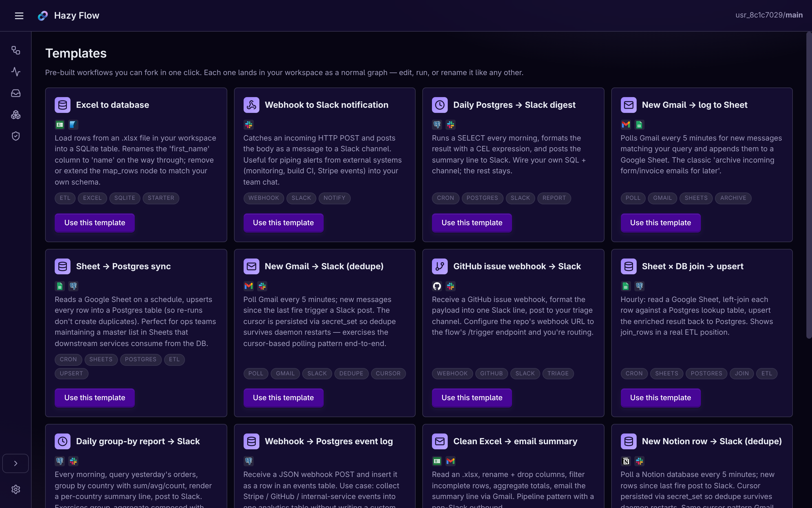
Task: Expand the sidebar with chevron button
Action: click(16, 463)
